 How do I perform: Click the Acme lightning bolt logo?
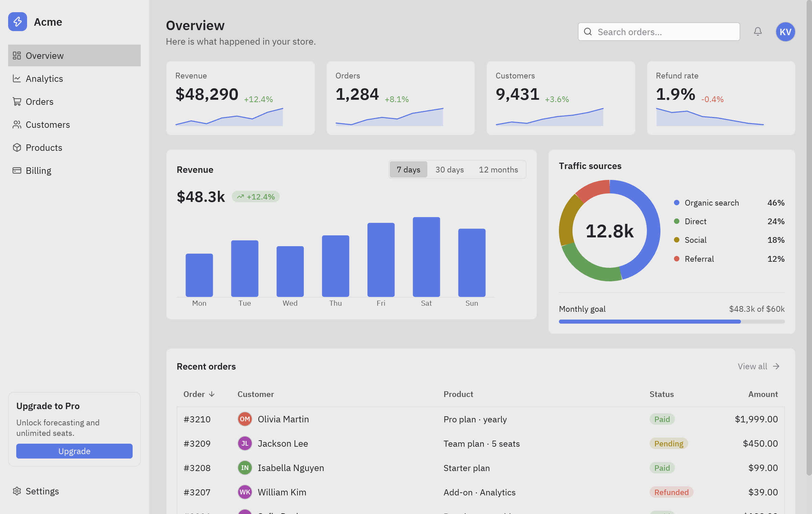(18, 22)
